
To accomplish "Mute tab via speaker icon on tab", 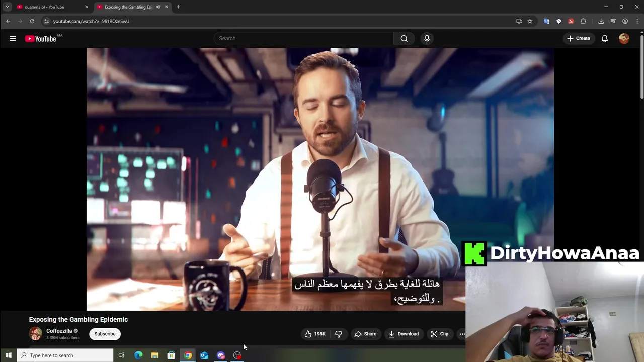I will tap(158, 7).
